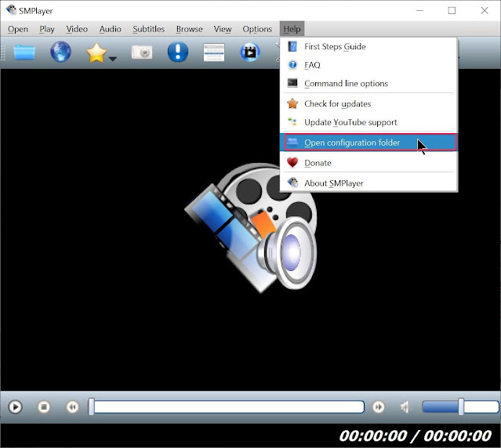Click the stop playback button
Image resolution: width=501 pixels, height=448 pixels.
(x=44, y=406)
